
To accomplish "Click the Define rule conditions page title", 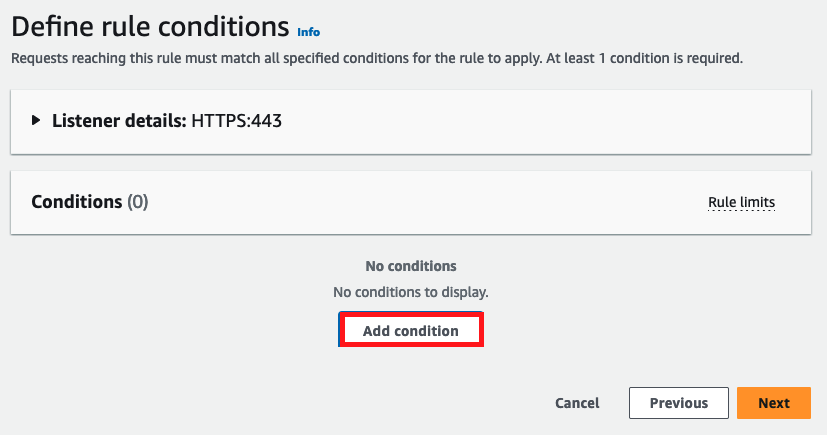I will [x=149, y=27].
